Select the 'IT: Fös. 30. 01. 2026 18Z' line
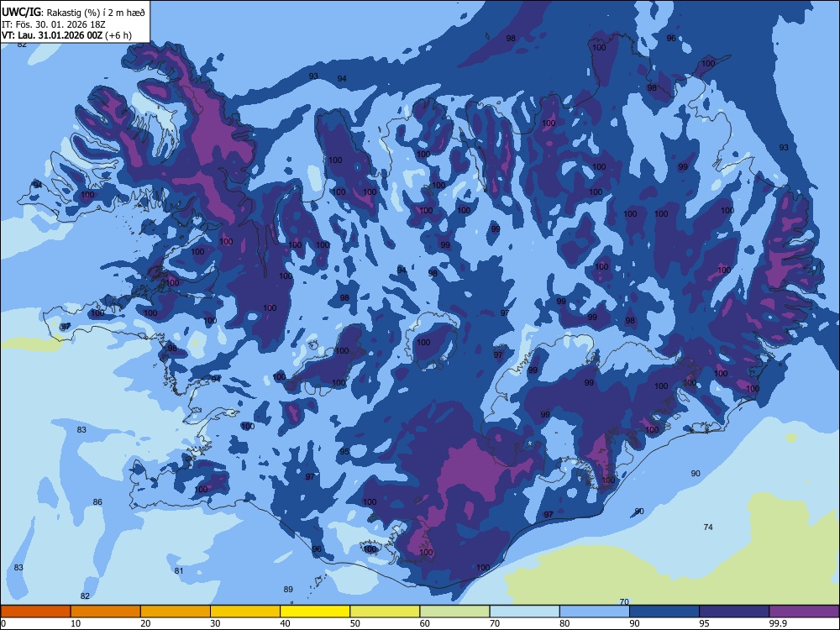 tap(53, 24)
